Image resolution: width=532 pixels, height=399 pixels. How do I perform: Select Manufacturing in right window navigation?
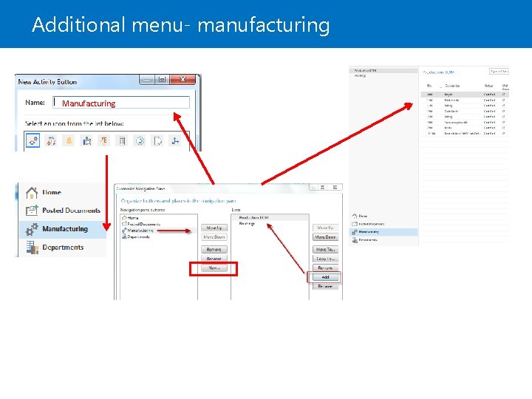point(383,232)
